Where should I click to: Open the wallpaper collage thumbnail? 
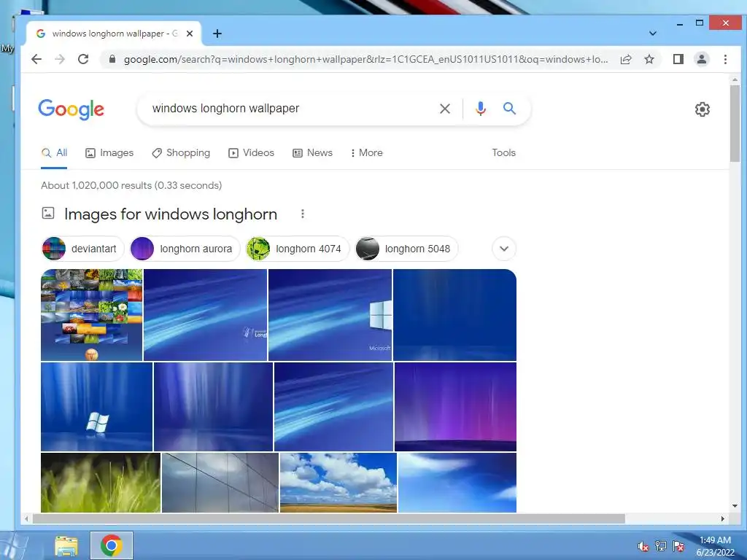point(91,315)
